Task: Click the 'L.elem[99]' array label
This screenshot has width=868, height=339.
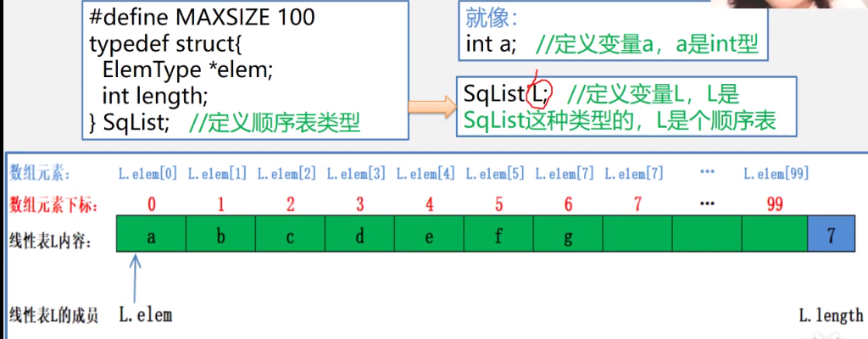Action: (776, 175)
